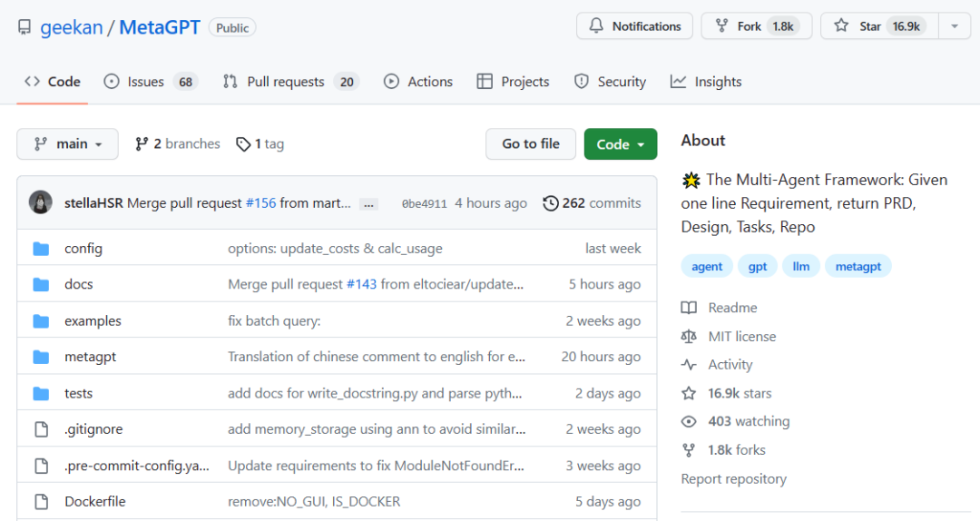Image resolution: width=980 pixels, height=521 pixels.
Task: Click the agent topic tag
Action: click(707, 267)
